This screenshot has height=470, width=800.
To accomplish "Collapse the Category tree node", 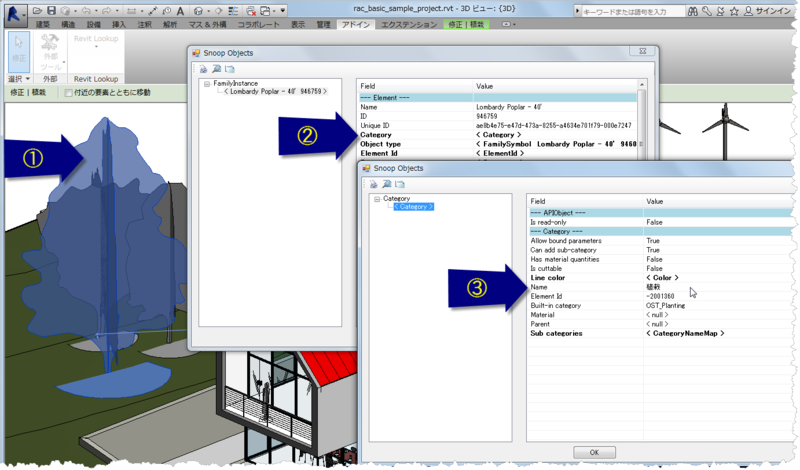I will tap(377, 199).
